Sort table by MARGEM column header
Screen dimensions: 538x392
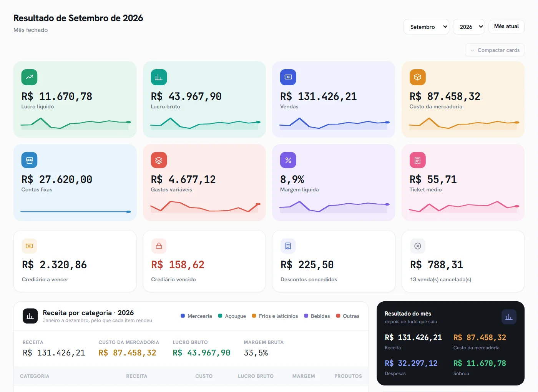304,376
